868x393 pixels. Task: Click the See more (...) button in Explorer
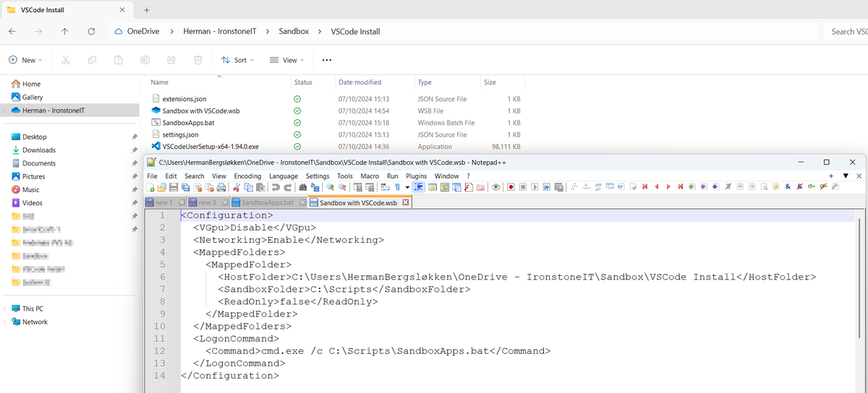pyautogui.click(x=326, y=60)
